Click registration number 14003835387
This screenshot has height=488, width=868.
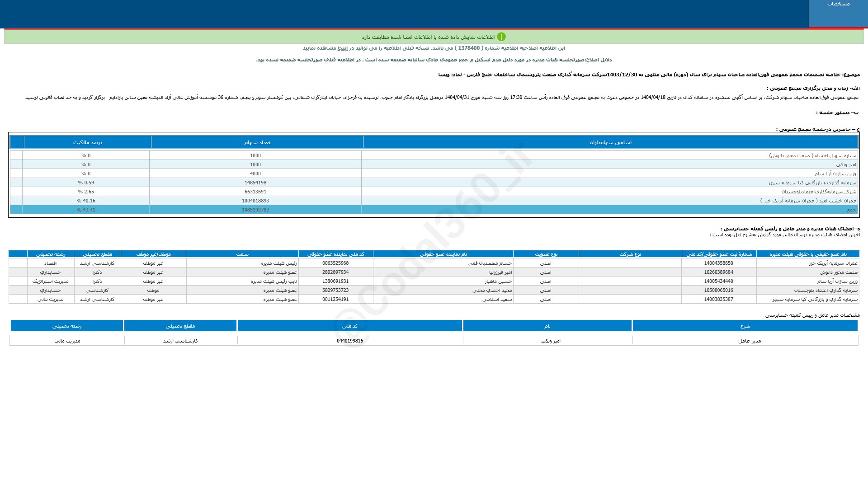(x=718, y=299)
